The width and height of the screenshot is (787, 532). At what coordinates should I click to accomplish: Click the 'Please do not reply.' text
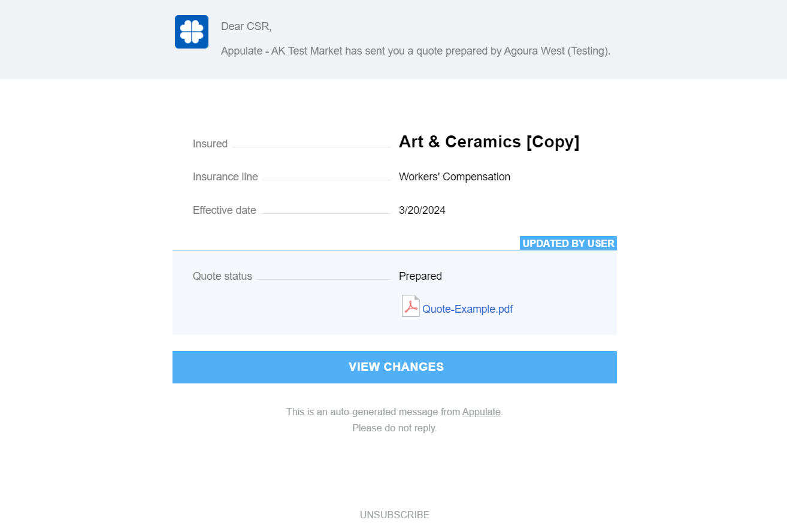(395, 428)
